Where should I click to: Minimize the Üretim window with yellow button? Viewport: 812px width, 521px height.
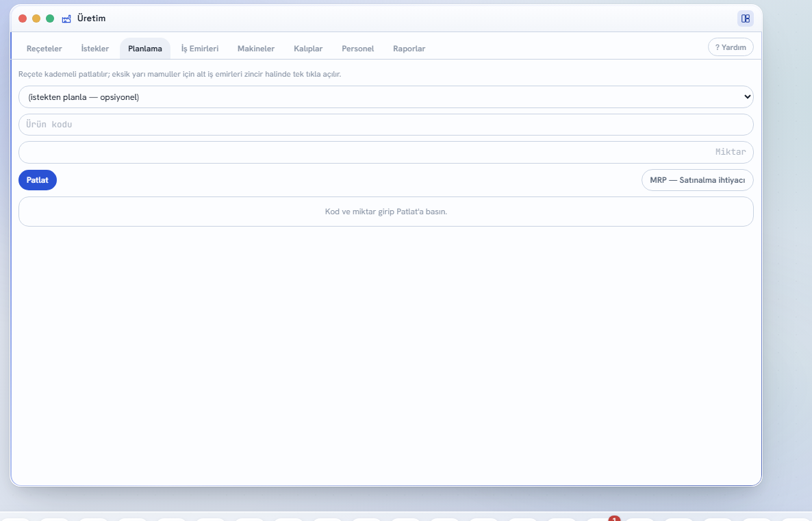pyautogui.click(x=36, y=18)
